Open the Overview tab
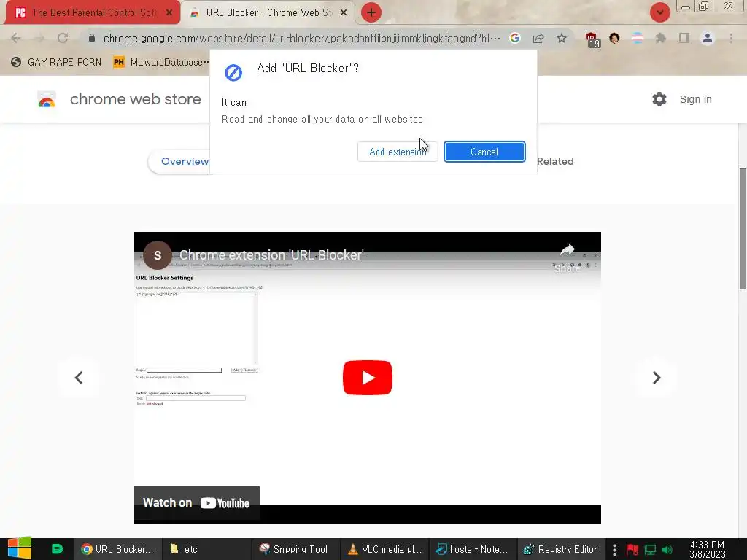747x560 pixels. [185, 161]
